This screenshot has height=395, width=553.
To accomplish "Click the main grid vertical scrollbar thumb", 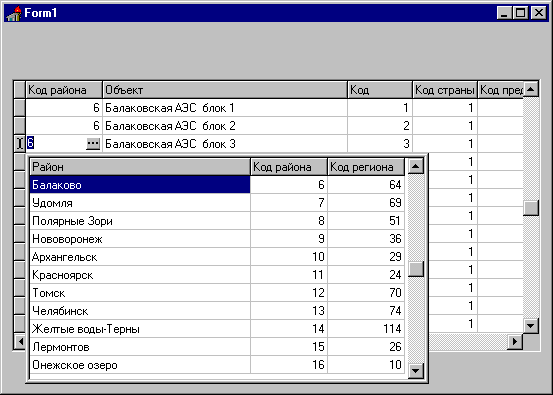I will coord(531,208).
